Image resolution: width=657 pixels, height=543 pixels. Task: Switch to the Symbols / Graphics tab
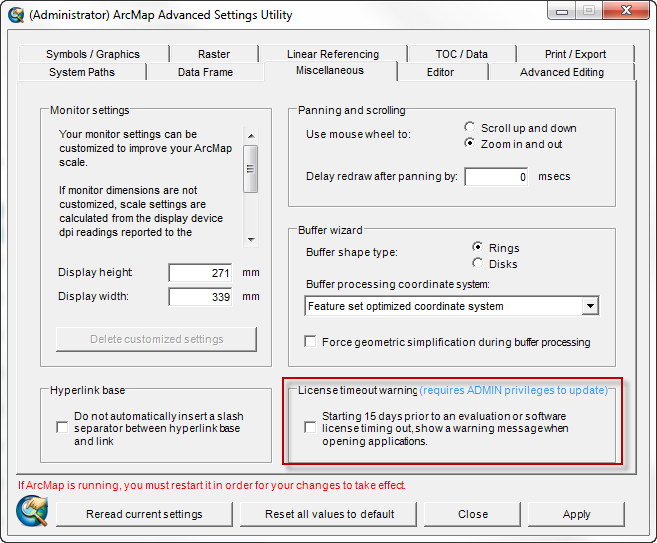coord(92,54)
